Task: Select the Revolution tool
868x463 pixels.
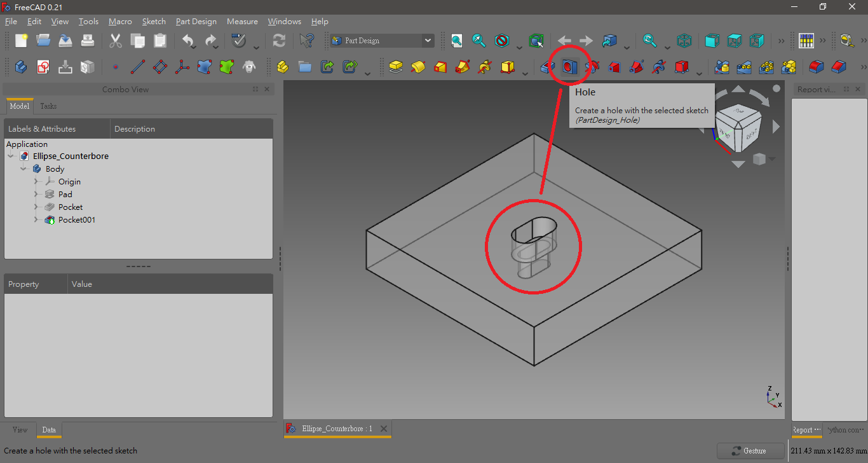Action: (x=418, y=67)
